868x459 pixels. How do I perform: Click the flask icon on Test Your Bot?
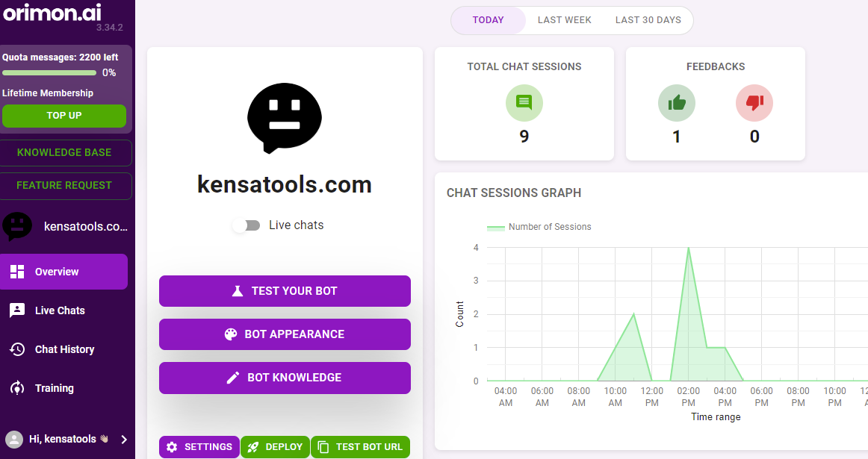238,291
